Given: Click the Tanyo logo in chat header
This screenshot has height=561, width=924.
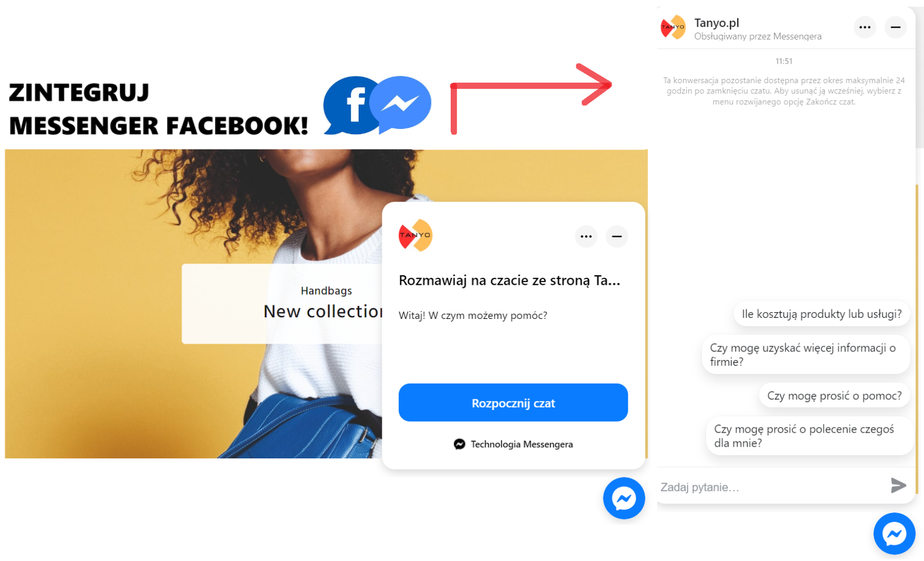Looking at the screenshot, I should point(673,27).
